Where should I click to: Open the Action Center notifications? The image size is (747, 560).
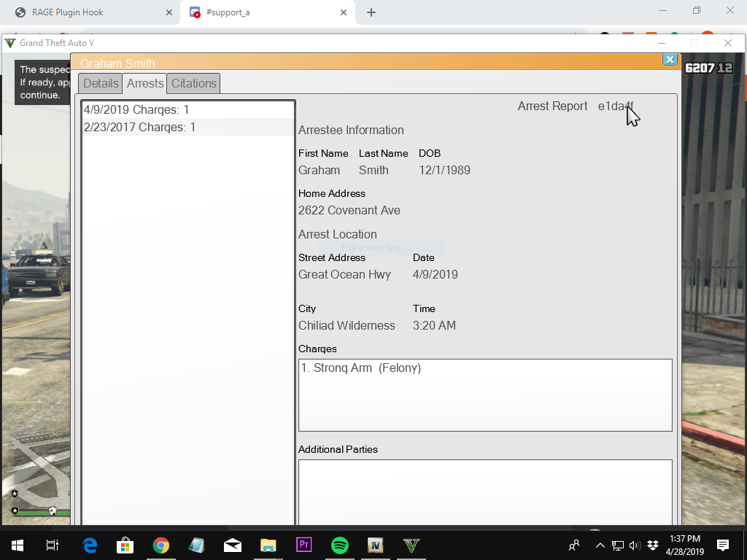(722, 545)
